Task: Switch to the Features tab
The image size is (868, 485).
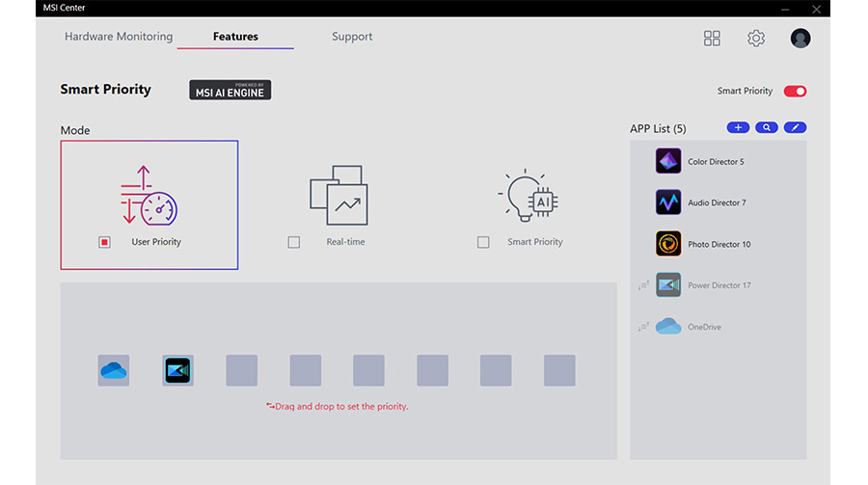Action: [x=235, y=37]
